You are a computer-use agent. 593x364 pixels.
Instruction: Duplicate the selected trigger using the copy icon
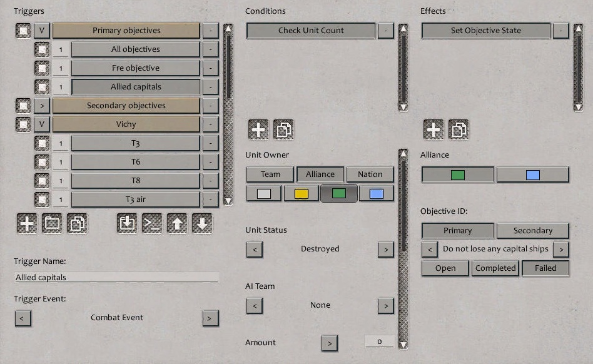click(77, 223)
